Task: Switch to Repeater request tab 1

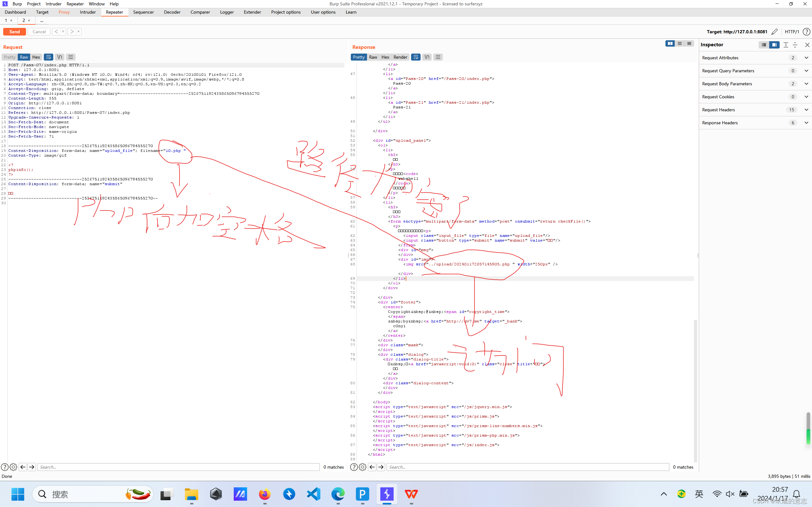Action: pos(6,21)
